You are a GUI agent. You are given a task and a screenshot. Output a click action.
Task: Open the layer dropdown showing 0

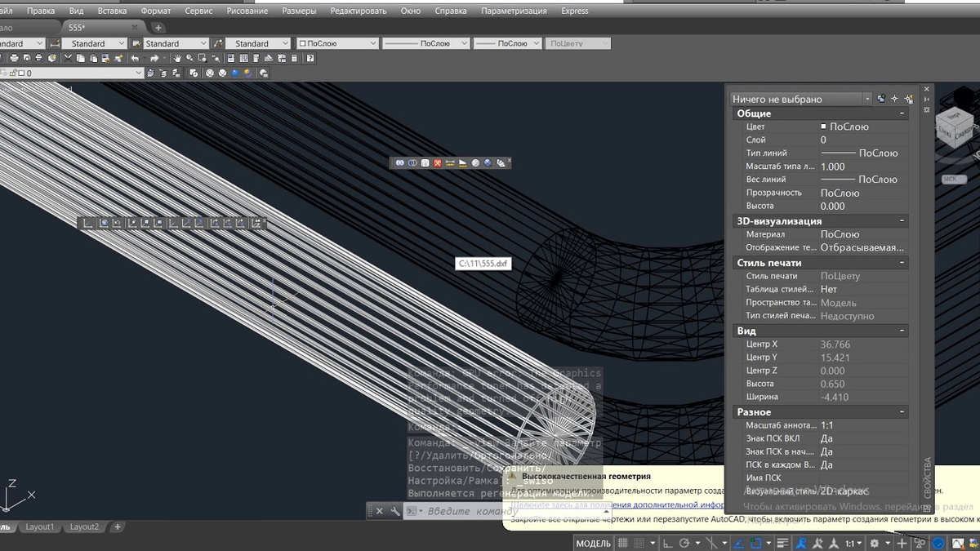click(73, 73)
